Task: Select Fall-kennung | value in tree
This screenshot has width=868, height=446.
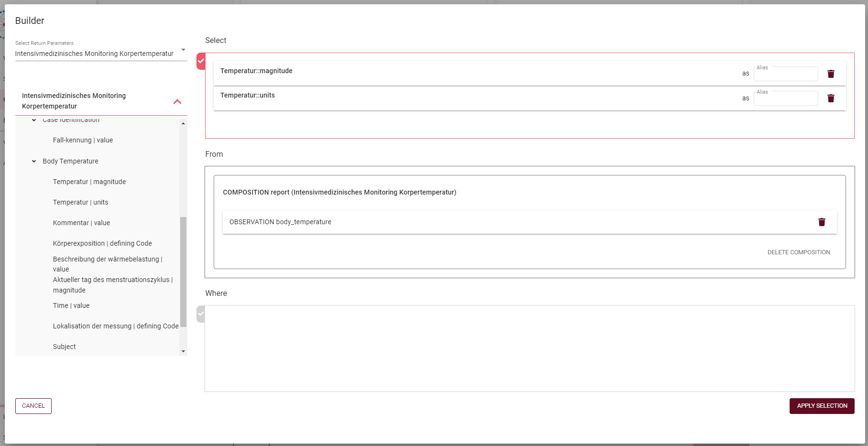Action: pos(83,140)
